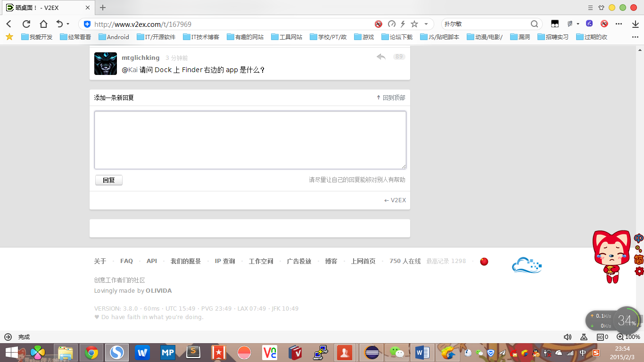Toggle the ad-block icon in the address bar

[x=378, y=24]
